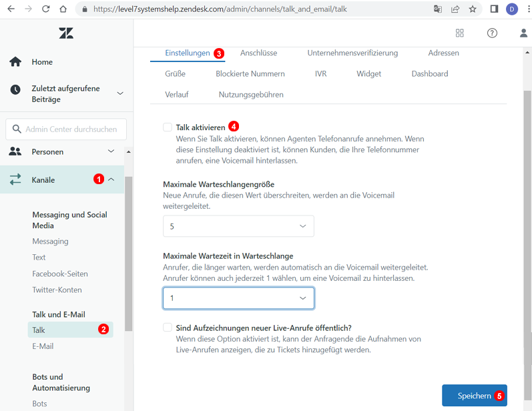Screen dimensions: 532x411
Task: Click the profile avatar D in browser
Action: tap(512, 9)
